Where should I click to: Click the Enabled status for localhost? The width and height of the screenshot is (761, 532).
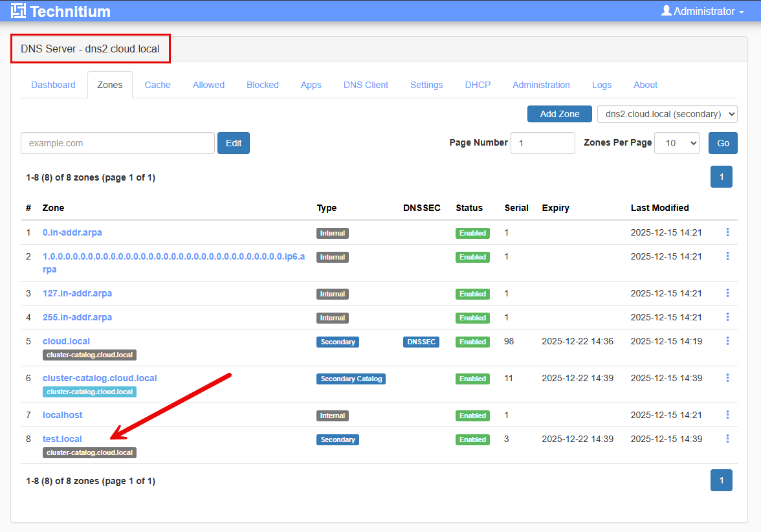pos(472,416)
